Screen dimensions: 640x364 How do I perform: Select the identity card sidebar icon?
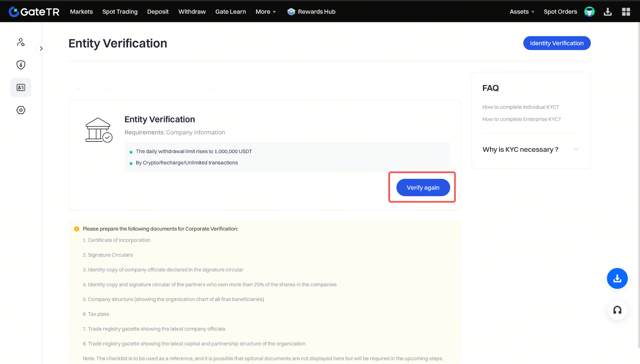point(21,87)
